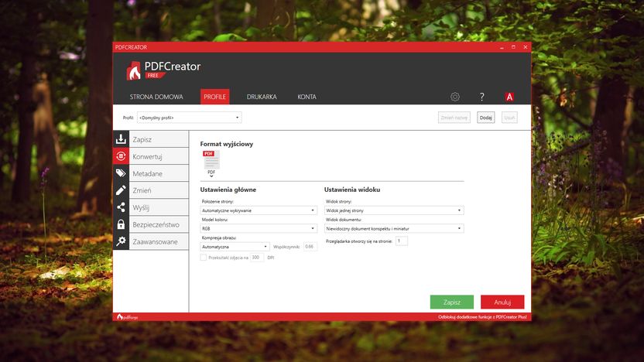The image size is (644, 362).
Task: Click the Bezpieczeństwo padlock icon
Action: (121, 224)
